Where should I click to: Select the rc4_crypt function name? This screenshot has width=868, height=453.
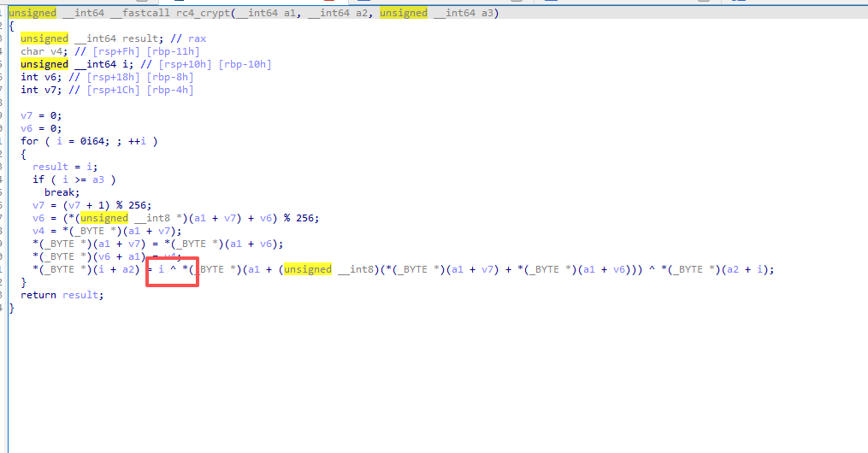pyautogui.click(x=203, y=13)
